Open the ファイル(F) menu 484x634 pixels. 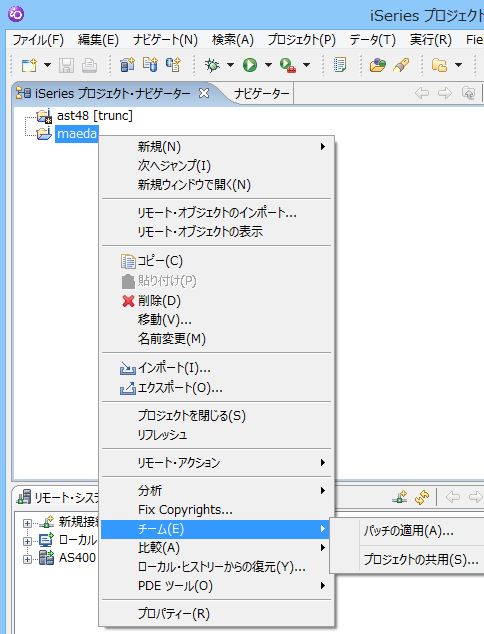[x=38, y=40]
